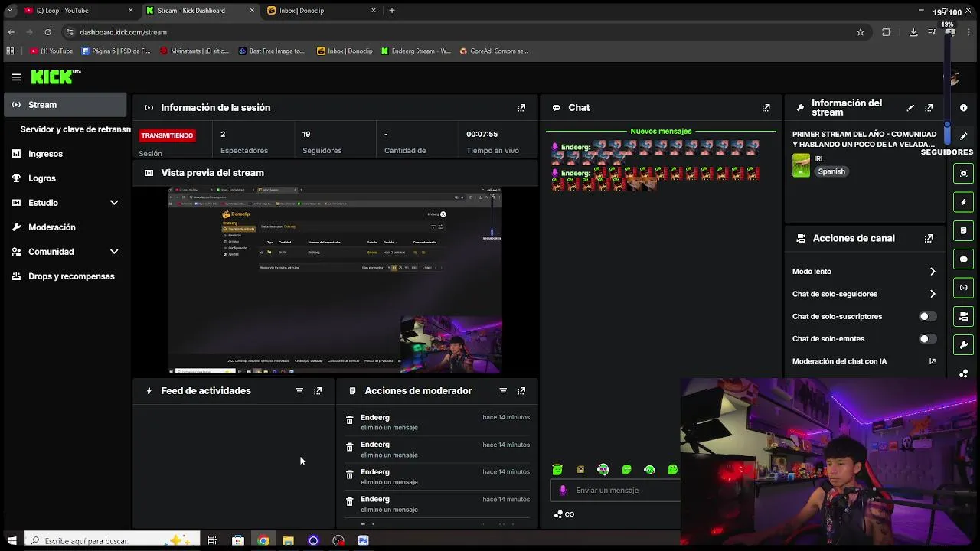Click the Spanish language tag
Viewport: 980px width, 551px height.
(x=831, y=171)
